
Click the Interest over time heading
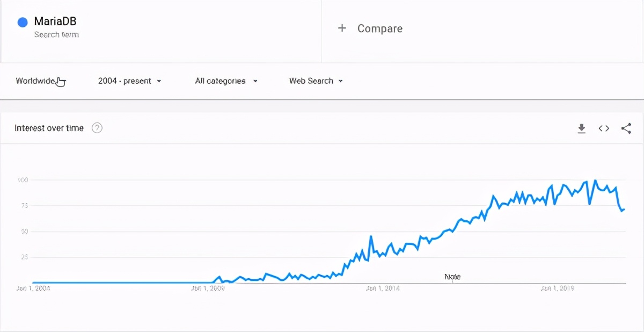[49, 128]
